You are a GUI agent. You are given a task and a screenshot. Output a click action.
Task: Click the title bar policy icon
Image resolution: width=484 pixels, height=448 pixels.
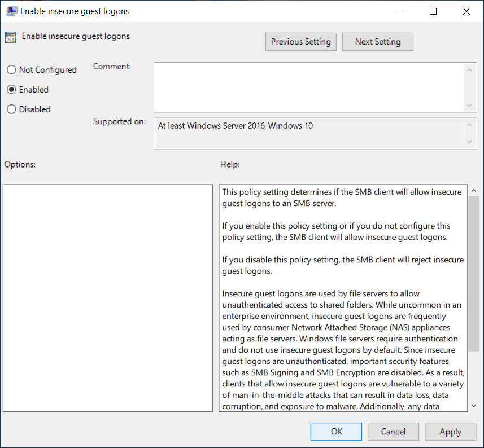click(11, 11)
